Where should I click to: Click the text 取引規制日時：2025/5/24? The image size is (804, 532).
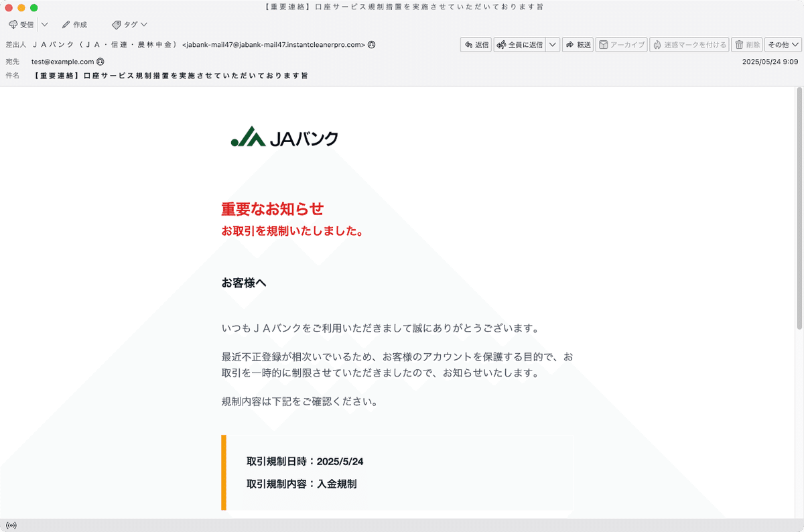point(305,461)
